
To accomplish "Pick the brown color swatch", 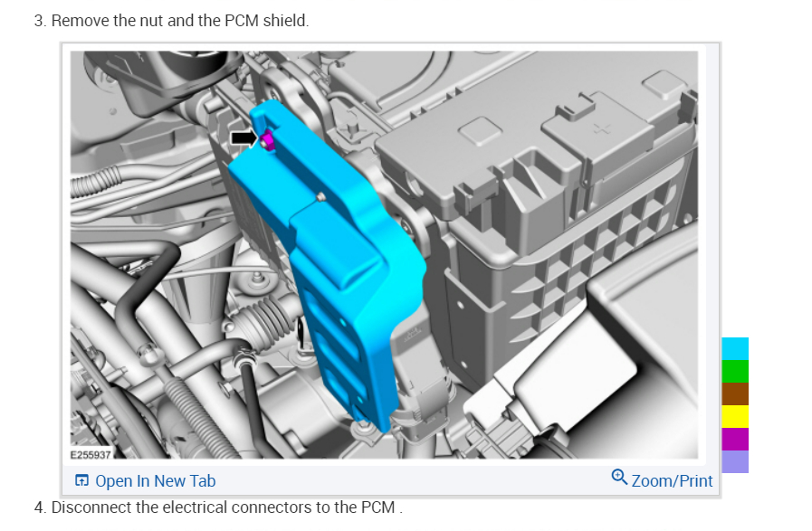I will [735, 394].
